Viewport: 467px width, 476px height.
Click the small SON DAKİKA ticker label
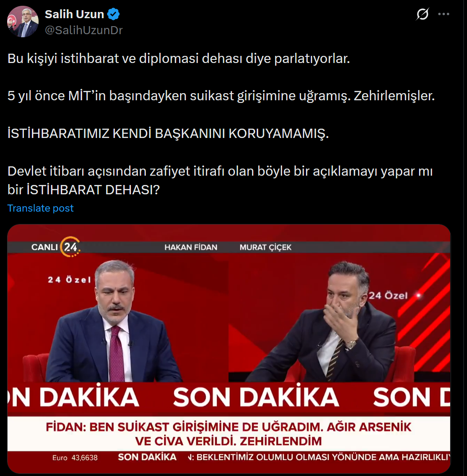pyautogui.click(x=147, y=457)
